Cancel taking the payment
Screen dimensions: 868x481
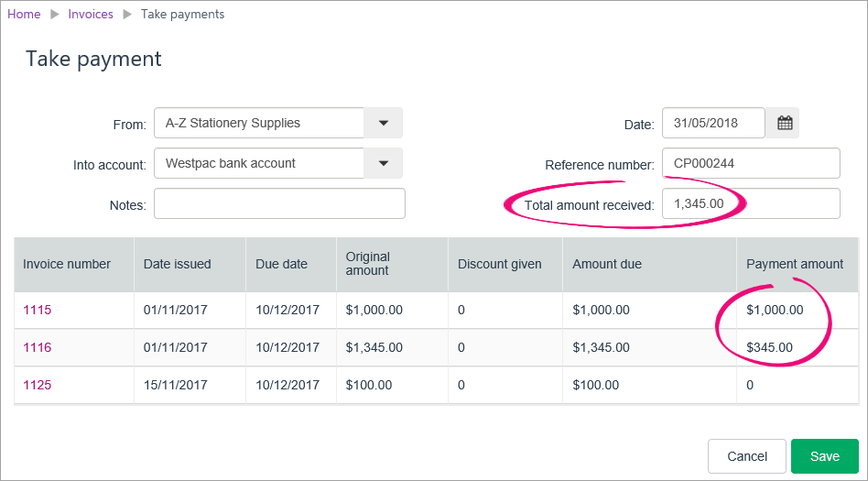pyautogui.click(x=746, y=456)
